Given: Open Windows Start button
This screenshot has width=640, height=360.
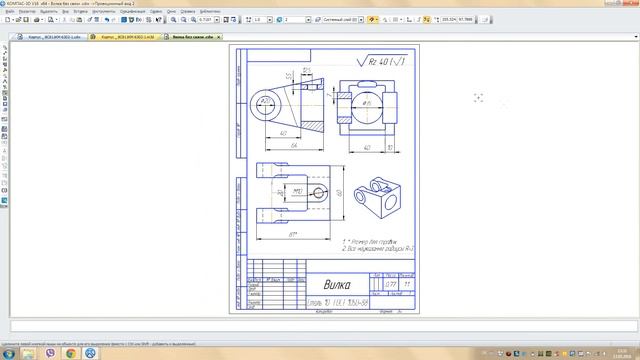Looking at the screenshot, I should [9, 353].
